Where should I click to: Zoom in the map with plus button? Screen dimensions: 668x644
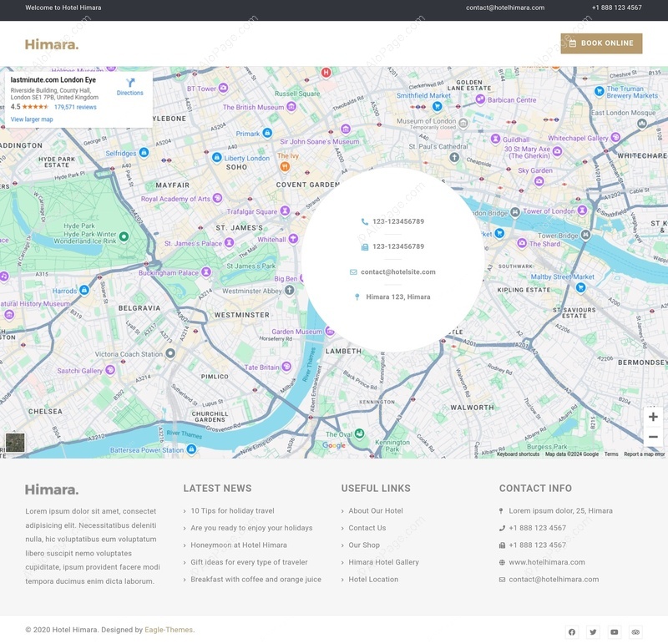[653, 417]
